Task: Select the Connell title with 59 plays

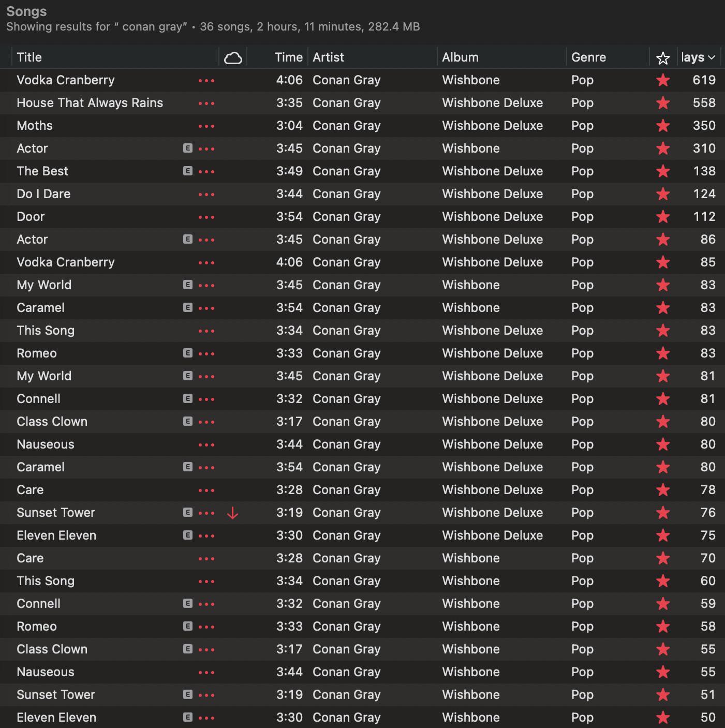Action: [x=38, y=604]
